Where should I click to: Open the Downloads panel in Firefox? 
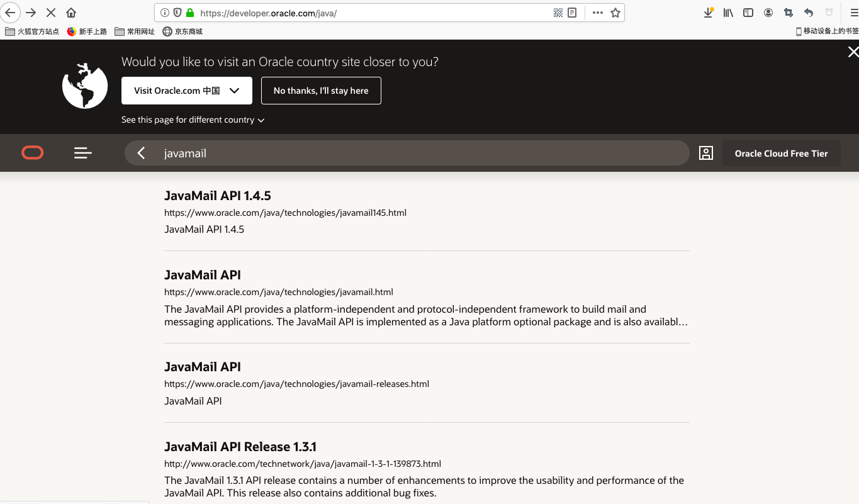click(709, 13)
